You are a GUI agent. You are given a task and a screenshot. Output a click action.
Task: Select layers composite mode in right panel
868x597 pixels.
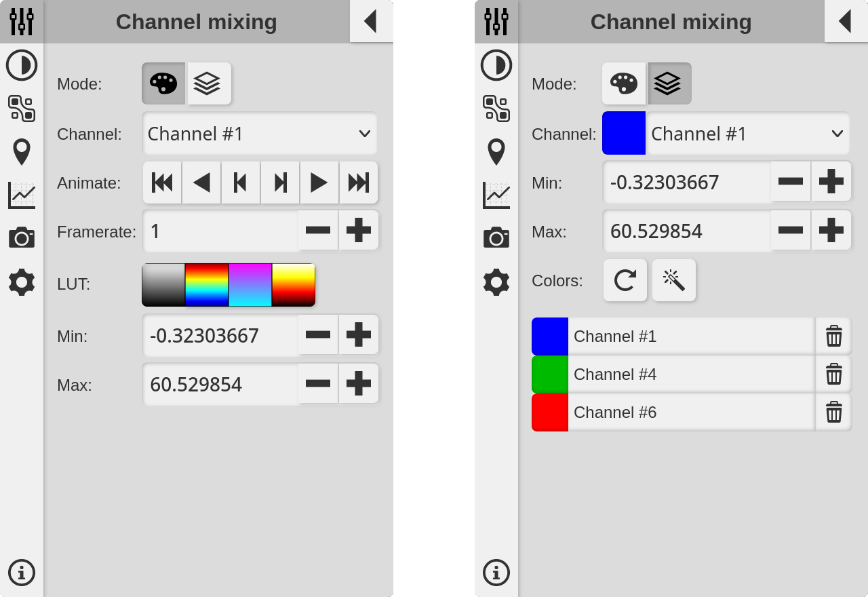669,83
